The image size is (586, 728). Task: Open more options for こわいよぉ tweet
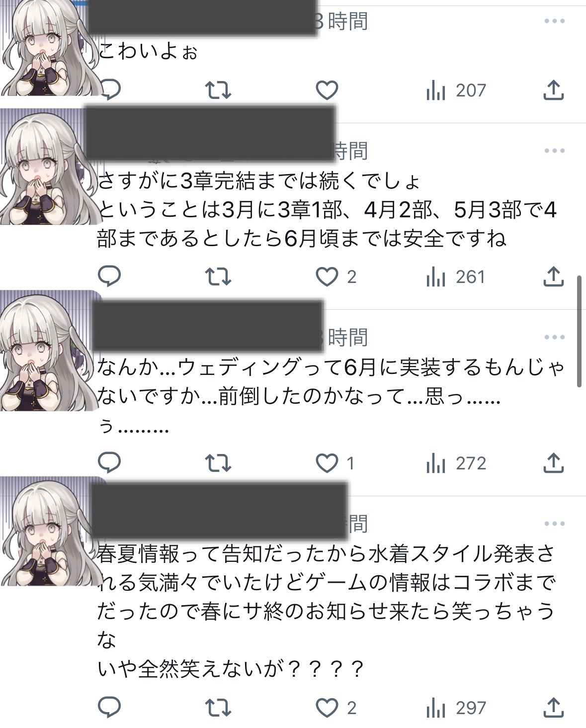[x=554, y=21]
